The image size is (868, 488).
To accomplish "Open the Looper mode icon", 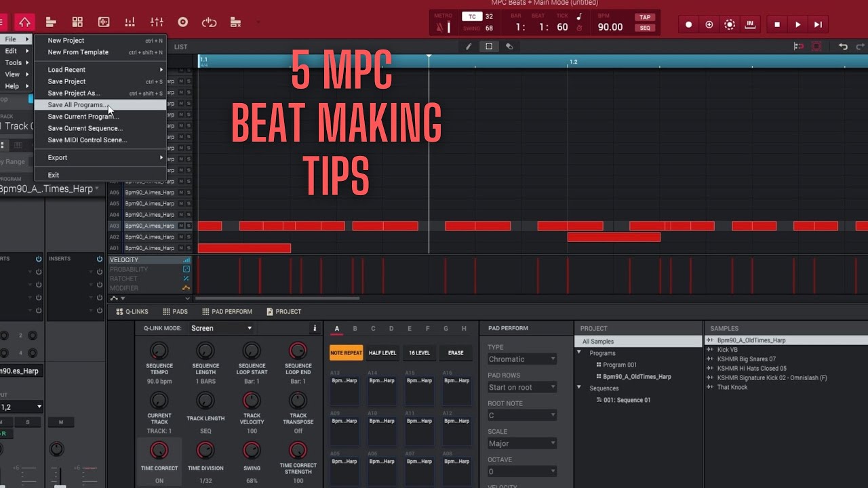I will [x=209, y=23].
